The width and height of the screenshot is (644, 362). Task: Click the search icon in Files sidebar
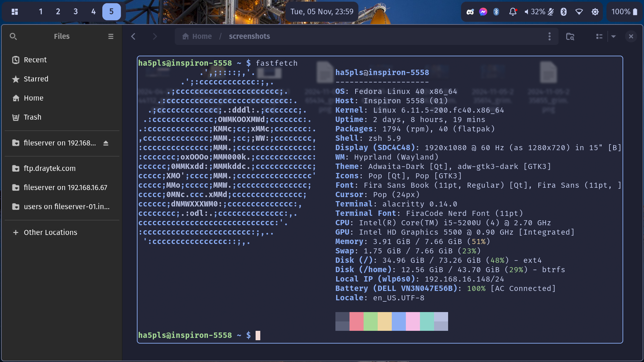13,36
